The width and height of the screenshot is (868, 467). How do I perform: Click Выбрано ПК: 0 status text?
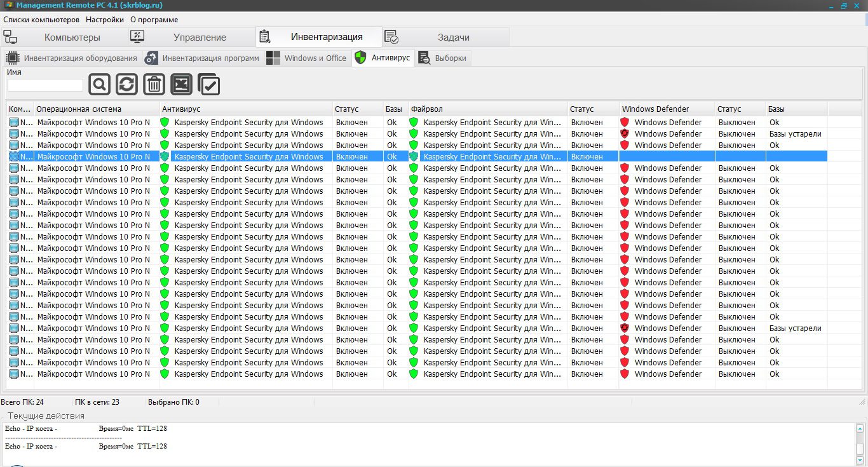173,402
